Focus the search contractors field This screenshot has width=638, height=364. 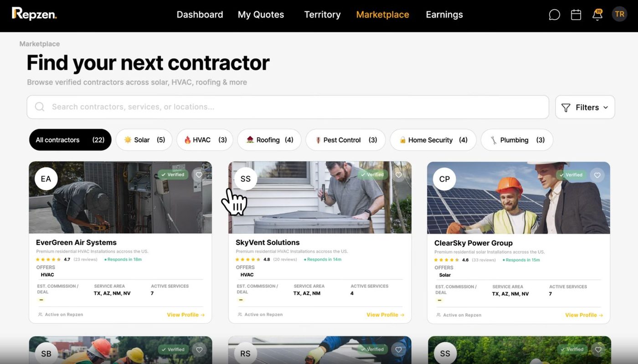[288, 107]
